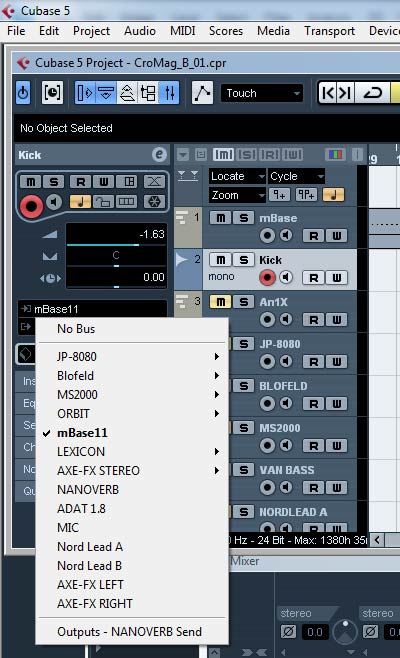Disable record enable on Kick track

[267, 277]
